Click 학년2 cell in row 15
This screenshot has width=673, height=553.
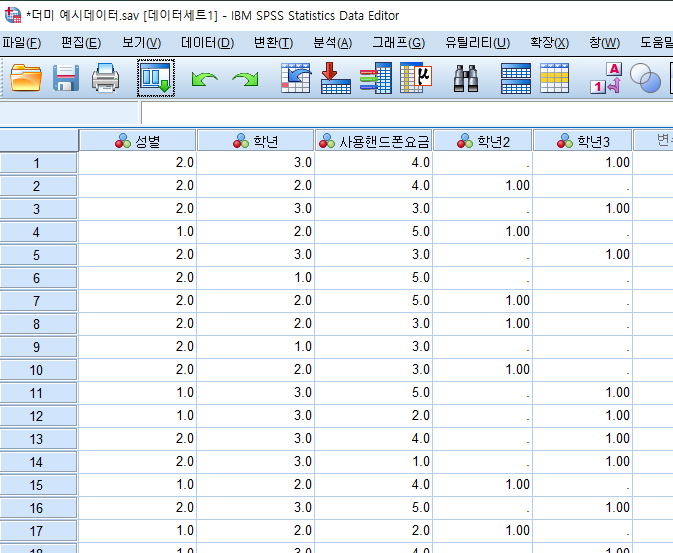click(483, 485)
